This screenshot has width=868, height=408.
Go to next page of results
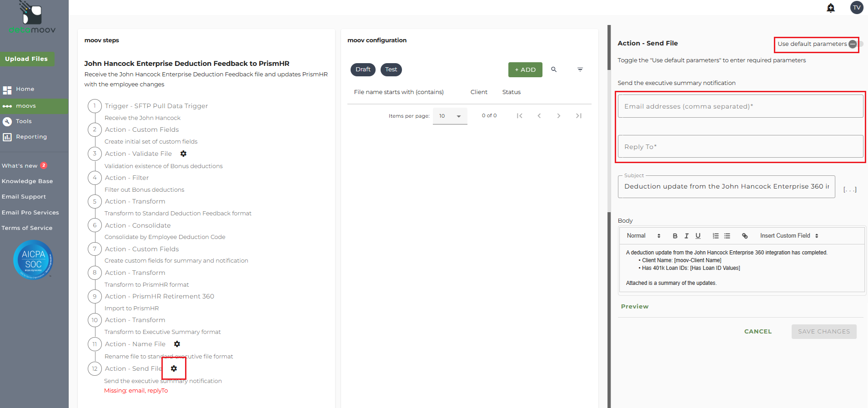pyautogui.click(x=559, y=116)
